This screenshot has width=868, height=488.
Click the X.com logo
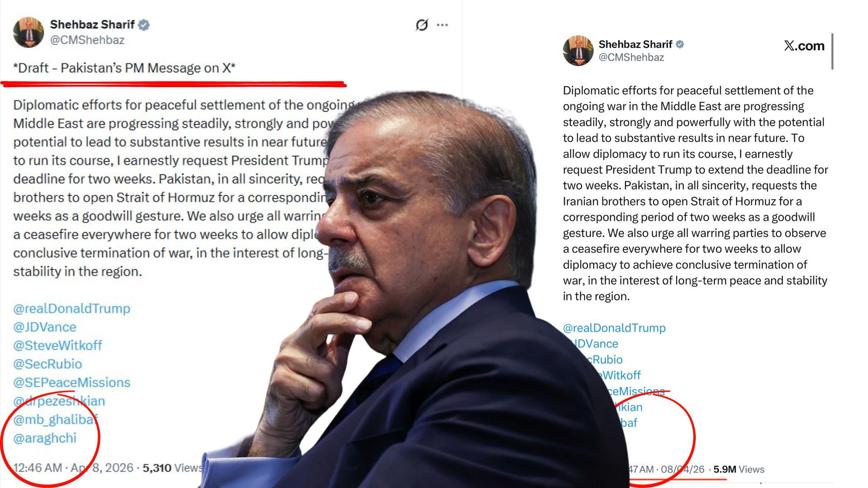804,46
